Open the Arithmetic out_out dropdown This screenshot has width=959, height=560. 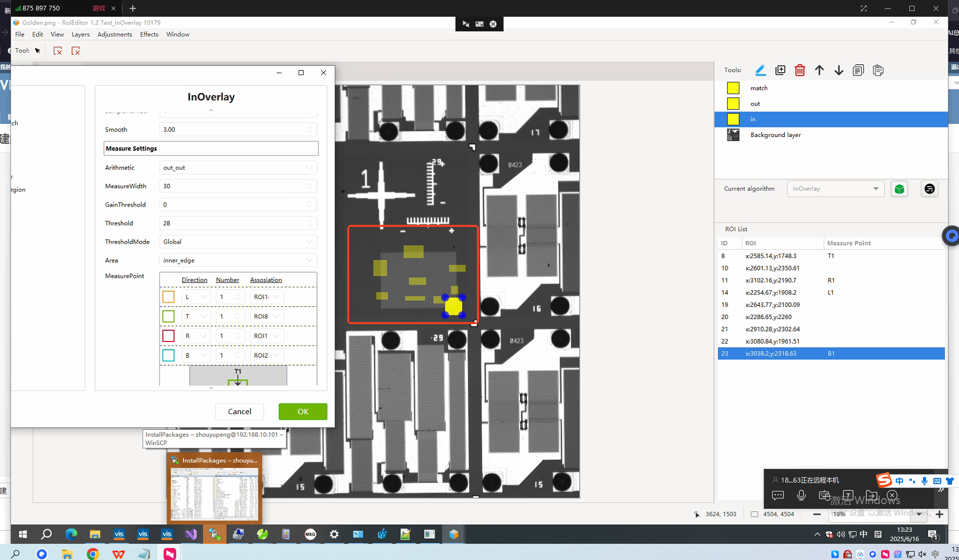coord(238,168)
